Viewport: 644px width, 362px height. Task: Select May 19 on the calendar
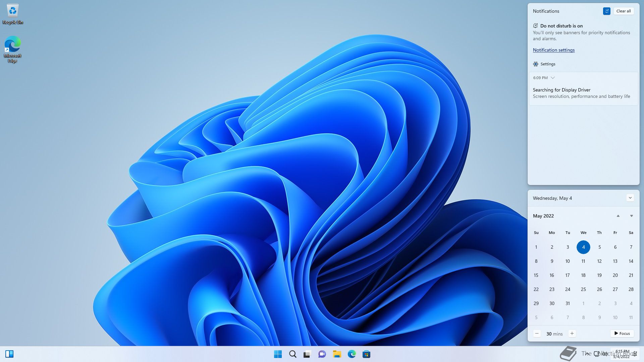tap(599, 275)
